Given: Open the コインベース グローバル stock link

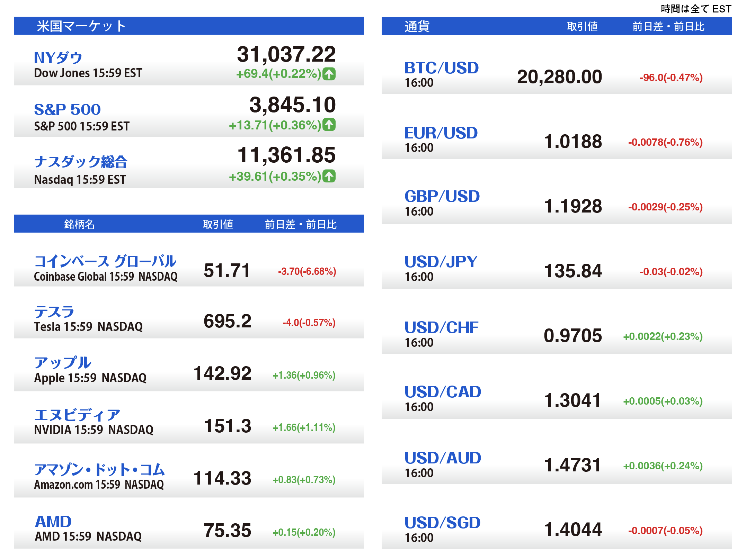Looking at the screenshot, I should [105, 261].
